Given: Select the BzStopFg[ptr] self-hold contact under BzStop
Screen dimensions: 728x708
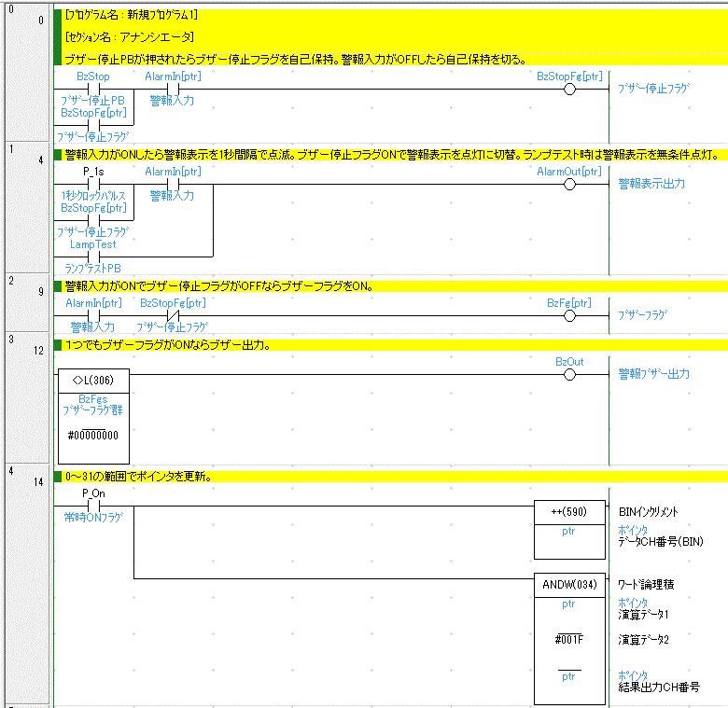Looking at the screenshot, I should [93, 125].
